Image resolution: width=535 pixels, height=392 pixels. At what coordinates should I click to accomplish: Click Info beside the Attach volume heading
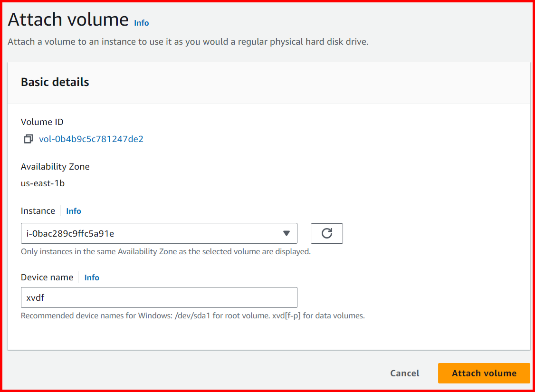(x=141, y=23)
